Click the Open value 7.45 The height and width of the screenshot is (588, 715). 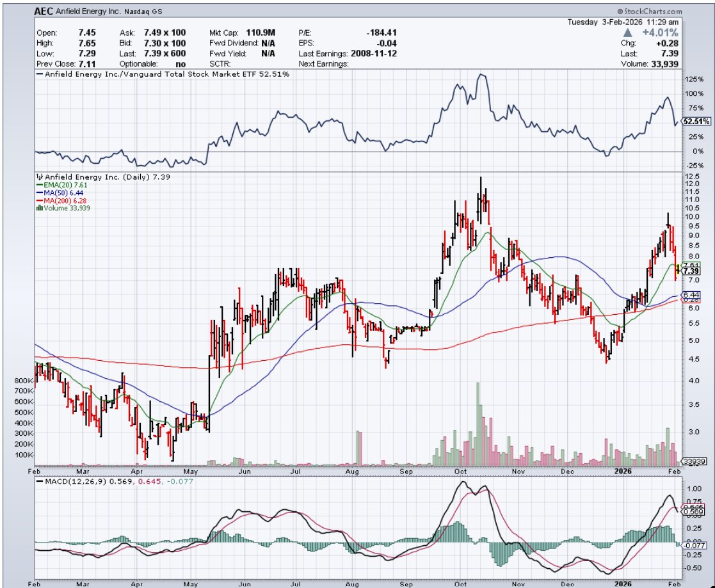(86, 33)
